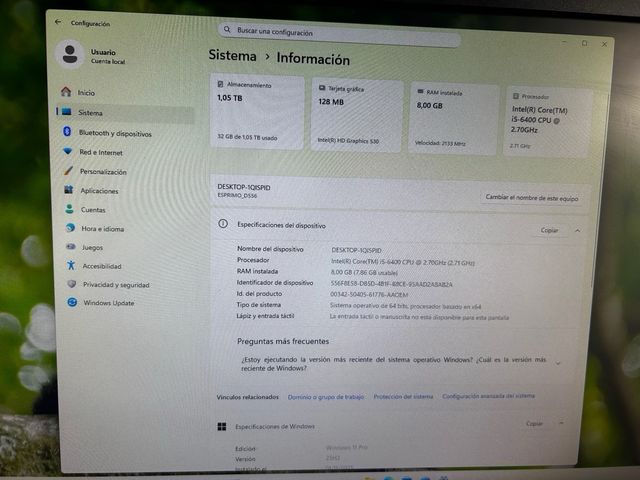Select Hora e idioma menu entry

(102, 229)
